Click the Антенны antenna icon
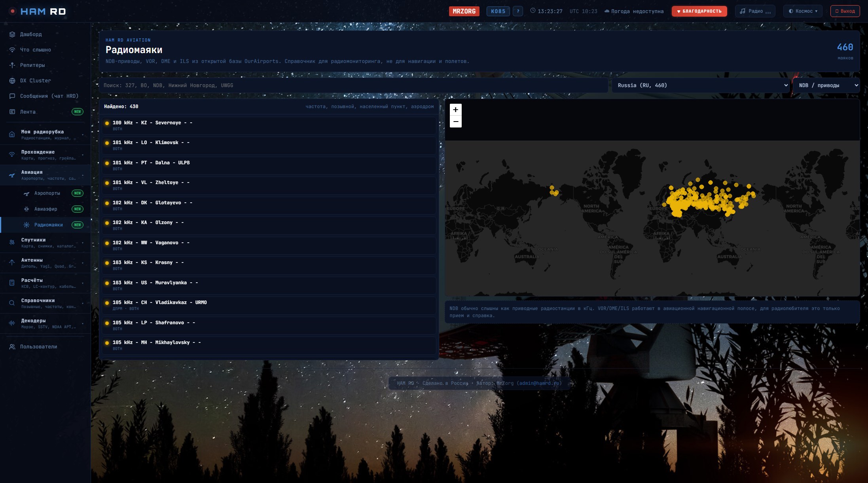Viewport: 868px width, 483px height. click(12, 262)
